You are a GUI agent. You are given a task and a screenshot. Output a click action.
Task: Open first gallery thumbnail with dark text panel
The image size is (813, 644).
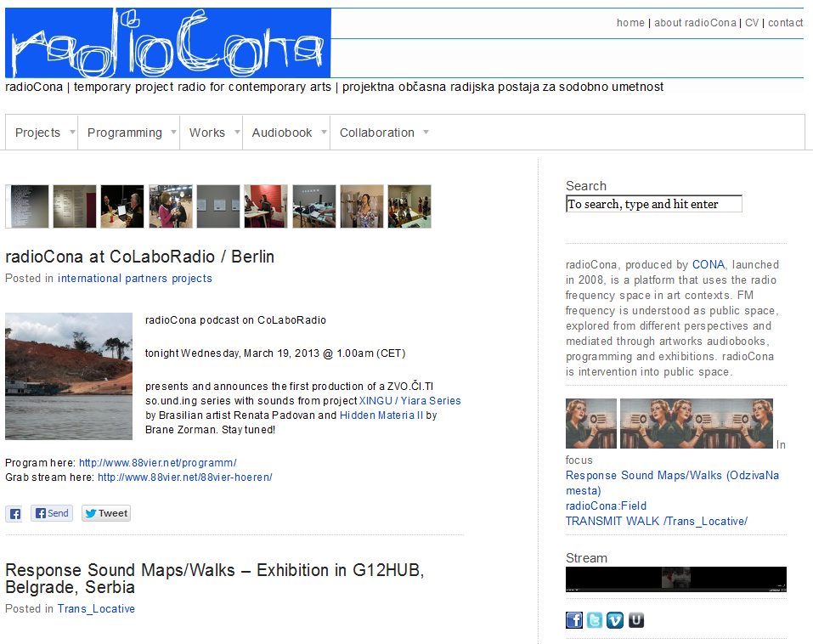pos(27,206)
